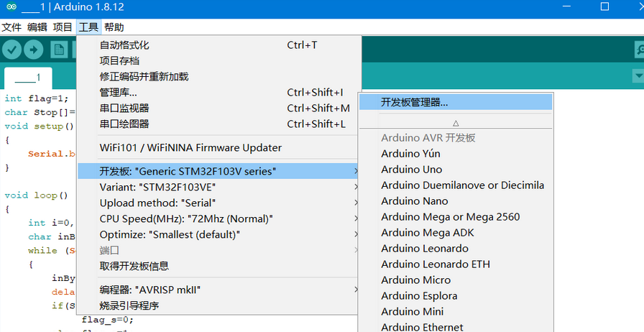Select Arduino Ethernet board

click(x=456, y=327)
